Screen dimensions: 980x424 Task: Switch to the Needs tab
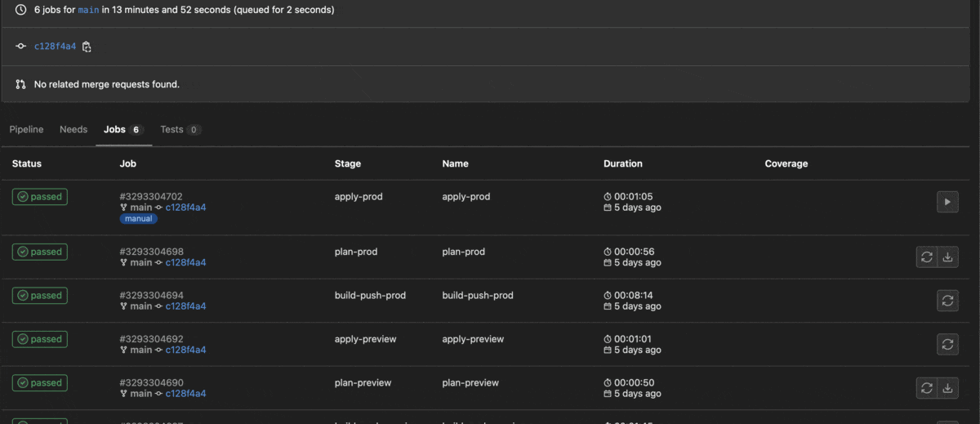coord(73,129)
